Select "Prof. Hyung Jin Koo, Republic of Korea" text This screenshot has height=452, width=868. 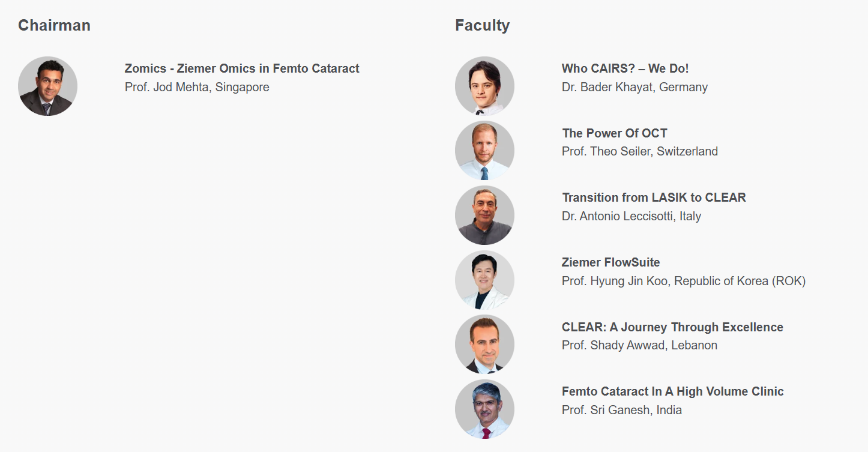[683, 281]
